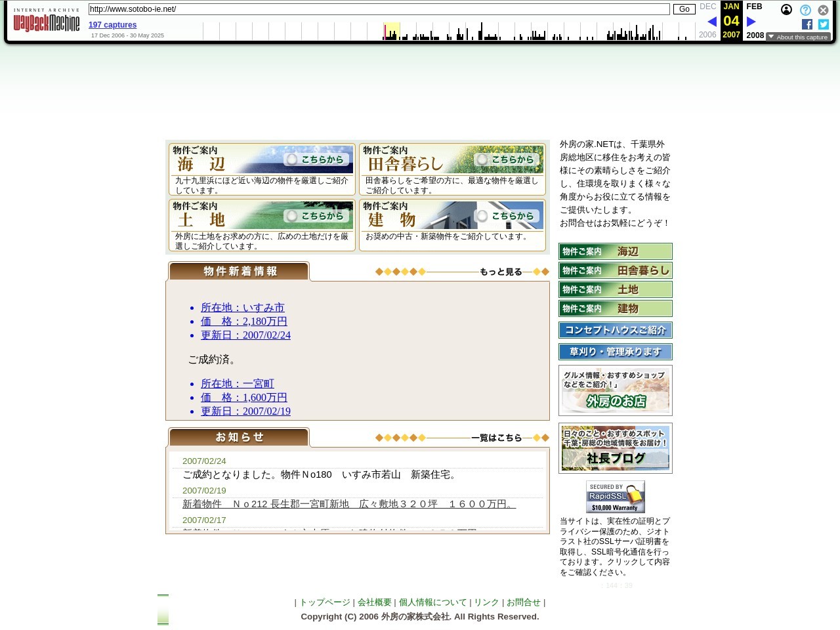Viewport: 840px width, 630px height.
Task: Click the ご成約済。 text
Action: 213,359
